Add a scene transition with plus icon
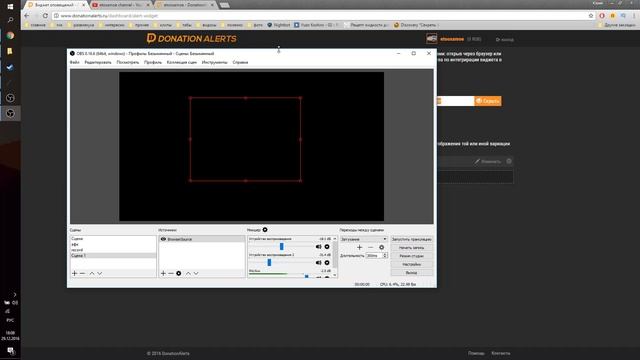The height and width of the screenshot is (360, 640). point(360,247)
